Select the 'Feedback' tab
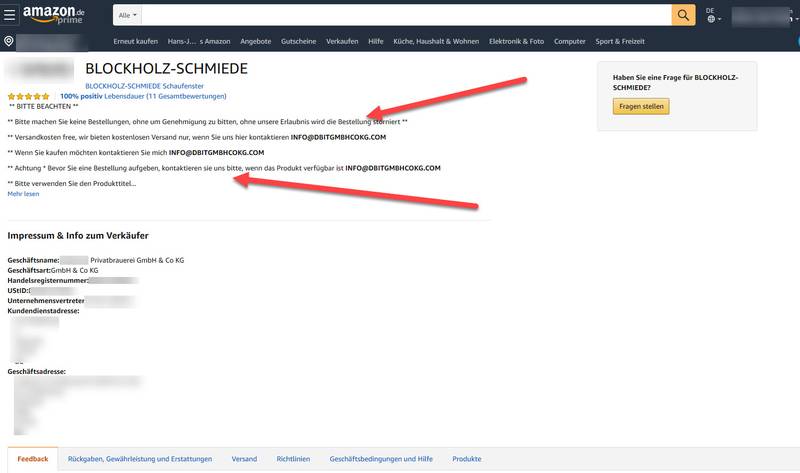 pos(33,459)
